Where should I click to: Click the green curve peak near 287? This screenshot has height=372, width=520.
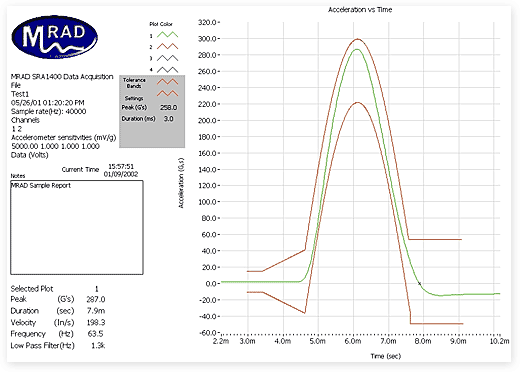click(x=357, y=49)
